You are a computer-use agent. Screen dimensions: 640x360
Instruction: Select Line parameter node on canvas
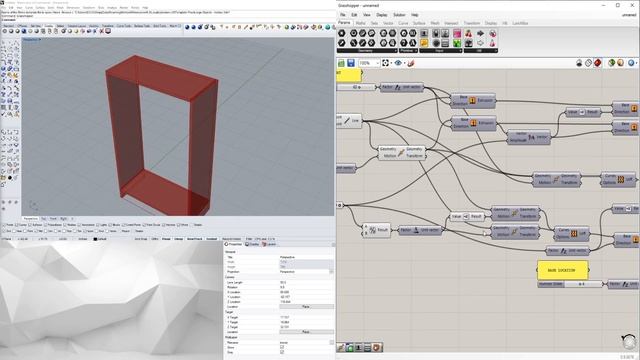click(x=349, y=120)
